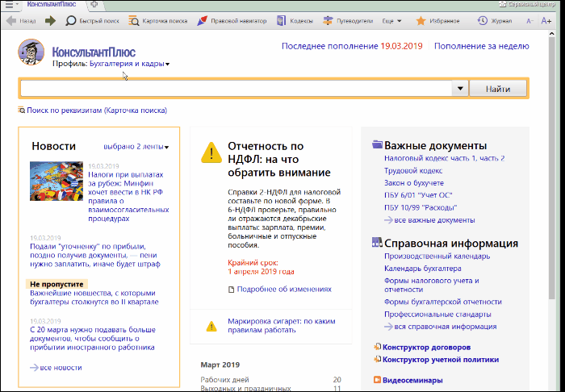
Task: Open все новости link
Action: click(61, 368)
